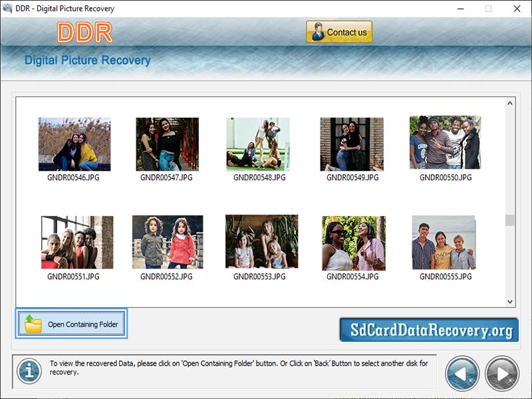
Task: Minimize the DDR application window
Action: (x=460, y=9)
